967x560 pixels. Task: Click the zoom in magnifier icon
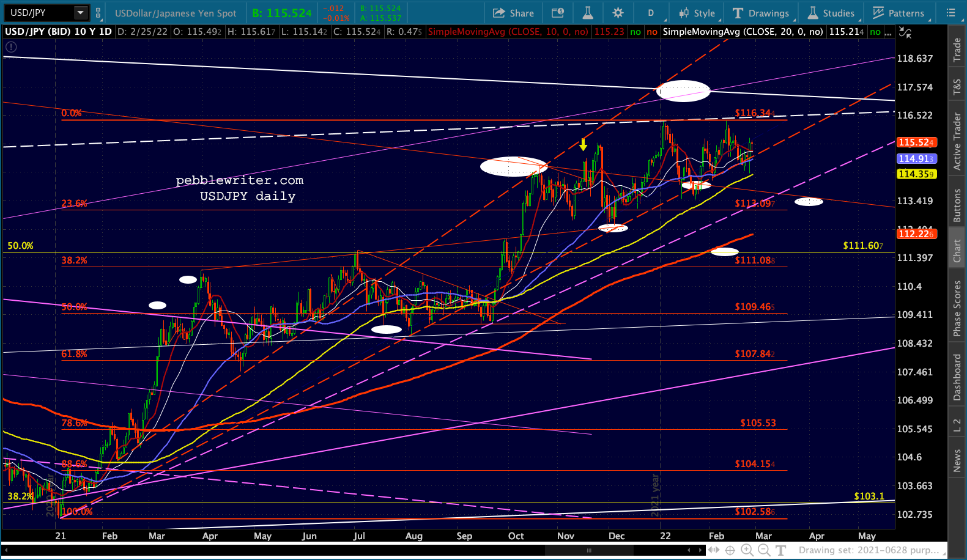(747, 550)
